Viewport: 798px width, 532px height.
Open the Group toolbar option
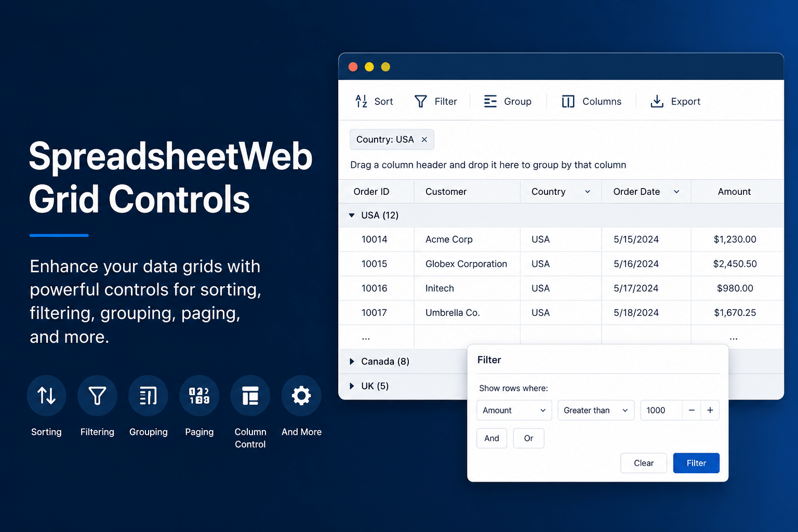[x=508, y=101]
